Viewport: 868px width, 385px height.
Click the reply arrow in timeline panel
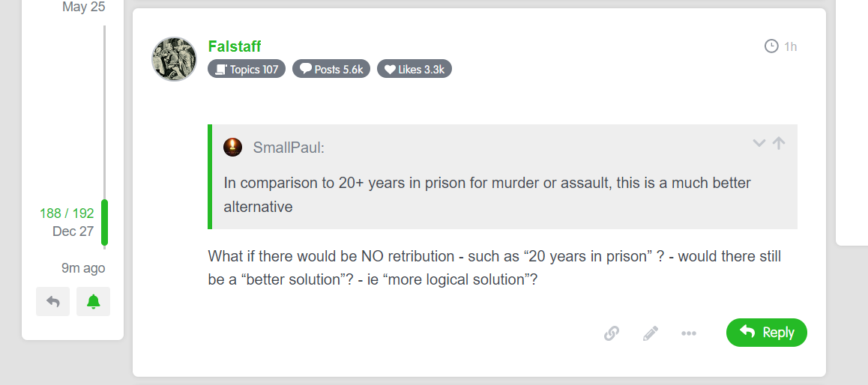click(52, 301)
